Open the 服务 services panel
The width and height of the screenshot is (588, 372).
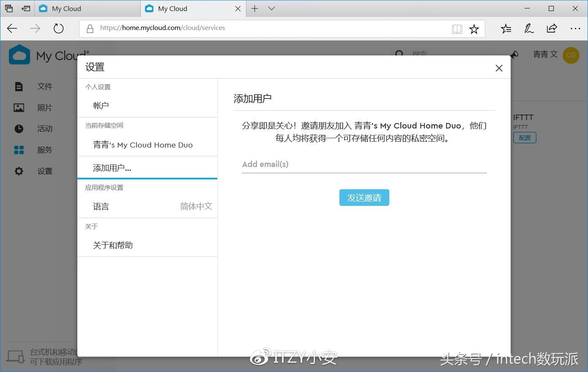click(44, 150)
